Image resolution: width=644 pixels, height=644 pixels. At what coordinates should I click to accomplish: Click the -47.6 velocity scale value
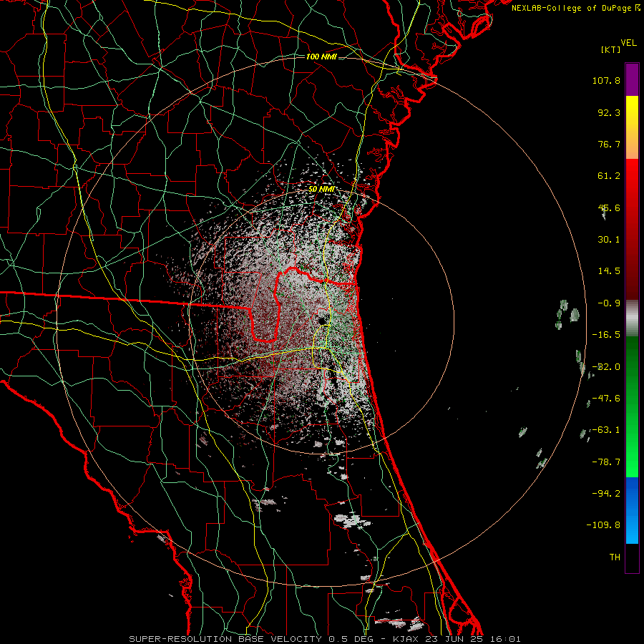606,399
